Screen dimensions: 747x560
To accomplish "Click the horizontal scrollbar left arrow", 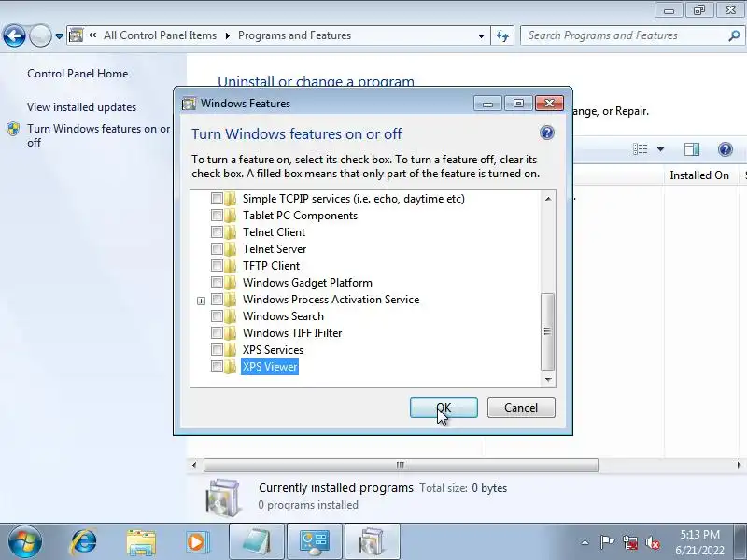I will click(x=194, y=465).
